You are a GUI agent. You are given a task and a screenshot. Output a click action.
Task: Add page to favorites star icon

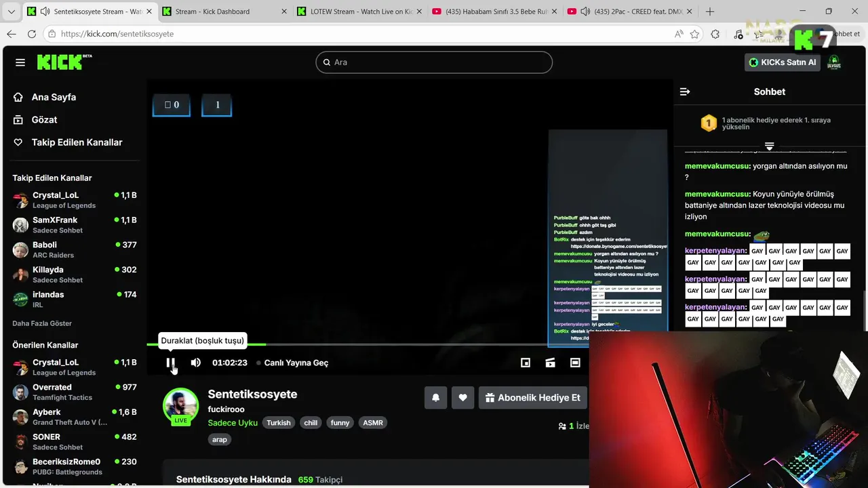coord(694,34)
